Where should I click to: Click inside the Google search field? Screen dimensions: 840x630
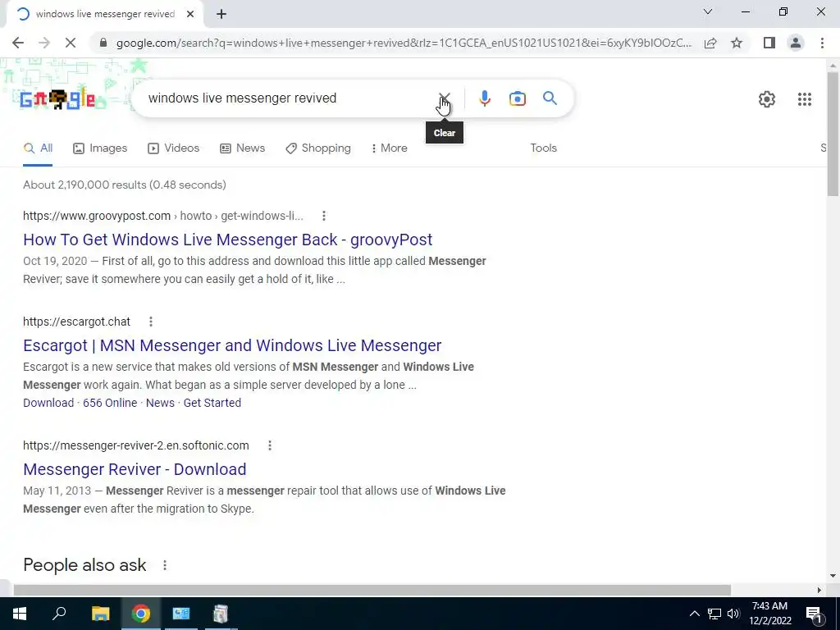click(290, 98)
